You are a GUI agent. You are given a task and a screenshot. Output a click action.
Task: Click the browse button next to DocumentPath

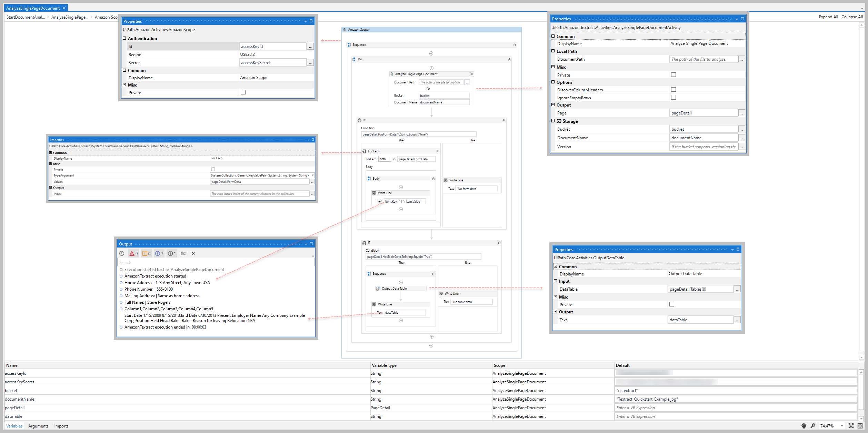point(742,59)
